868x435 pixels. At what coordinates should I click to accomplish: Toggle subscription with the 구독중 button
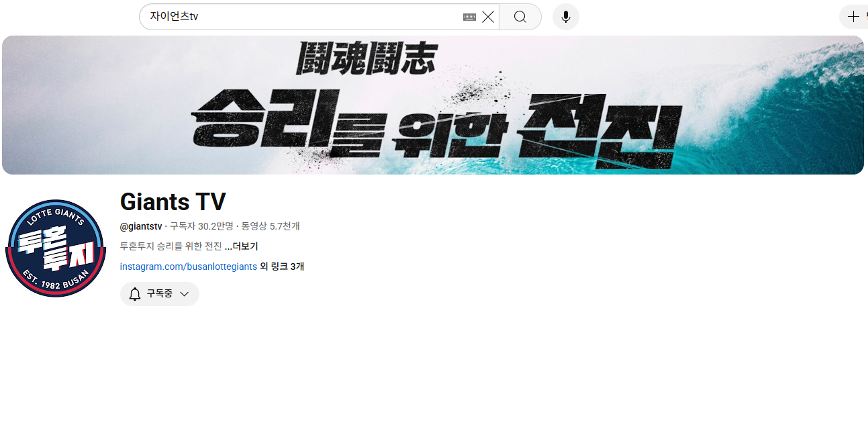click(x=160, y=294)
